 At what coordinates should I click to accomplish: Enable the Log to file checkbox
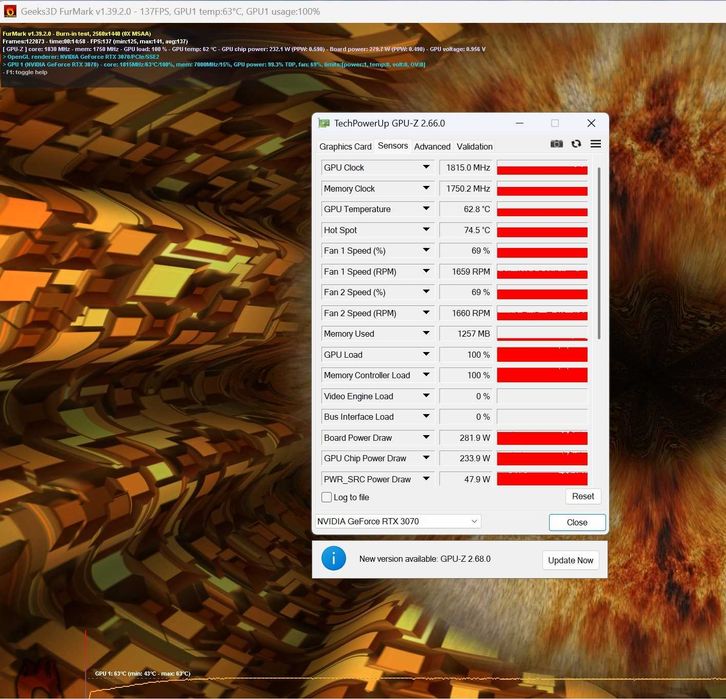tap(326, 497)
